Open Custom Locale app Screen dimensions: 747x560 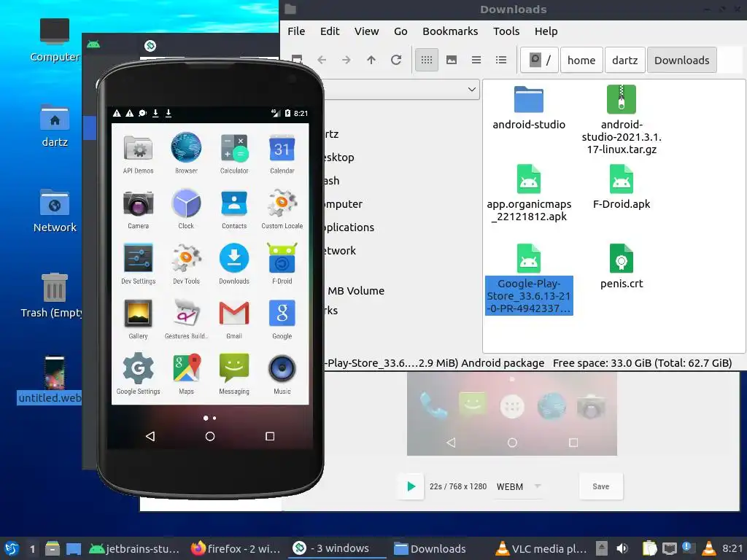(x=282, y=209)
